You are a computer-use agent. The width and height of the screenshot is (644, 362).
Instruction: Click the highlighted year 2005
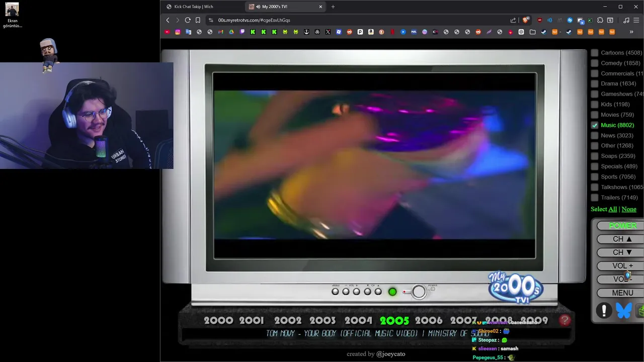point(394,320)
